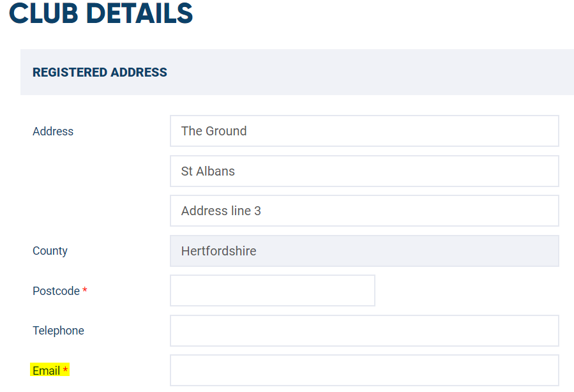The image size is (574, 392).
Task: Click the red asterisk beside Email
Action: coord(65,369)
